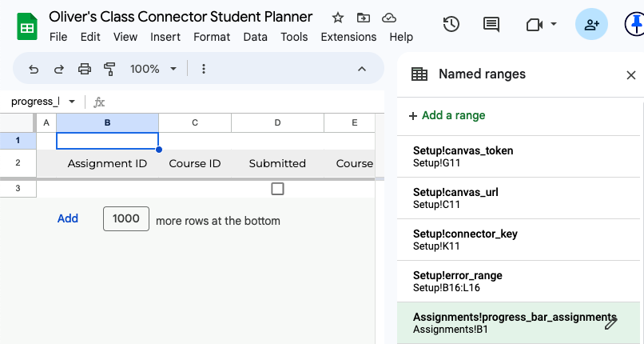Viewport: 644px width, 344px height.
Task: Click the name box showing progress_
Action: click(35, 102)
